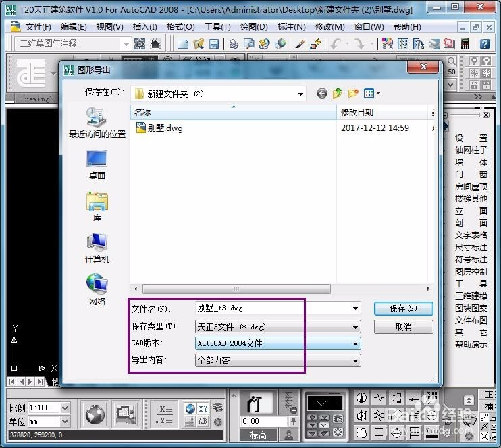Screen dimensions: 501x448
Task: Click the Undo arrow icon
Action: pos(336,44)
